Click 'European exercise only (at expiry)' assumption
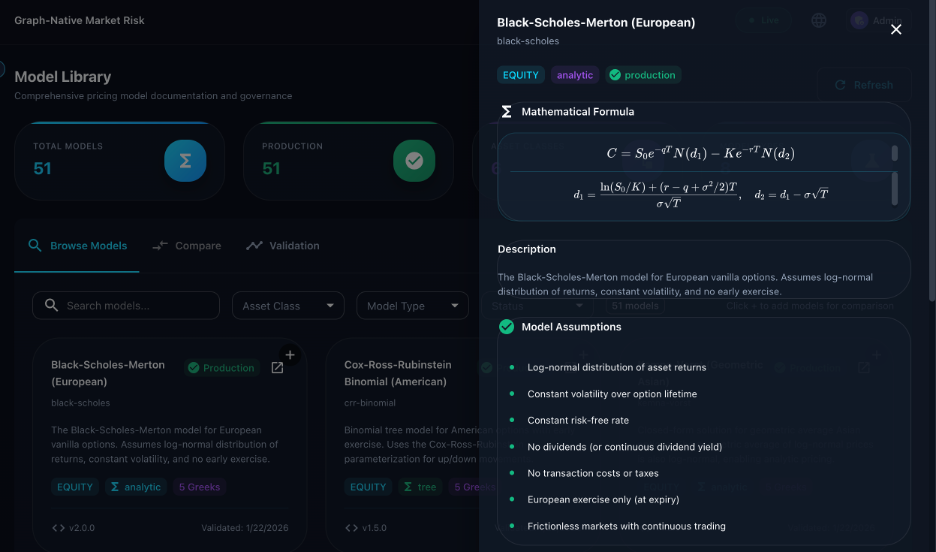Viewport: 936px width, 552px height. [603, 499]
